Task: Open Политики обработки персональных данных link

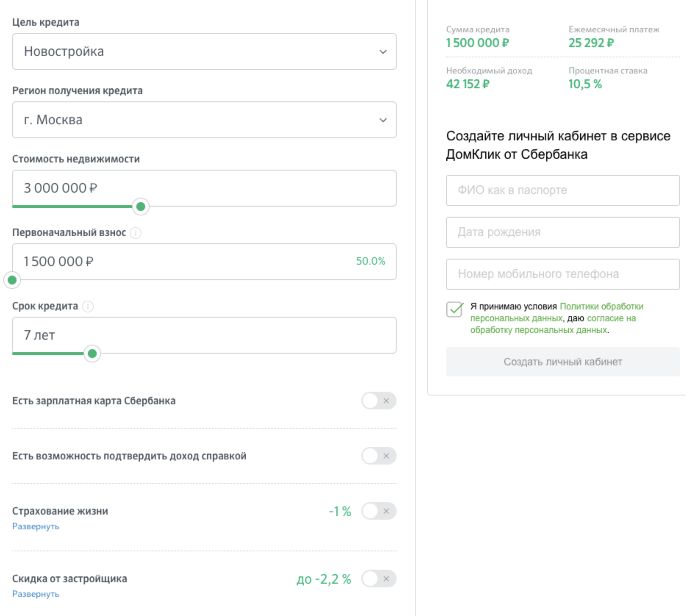Action: tap(557, 312)
